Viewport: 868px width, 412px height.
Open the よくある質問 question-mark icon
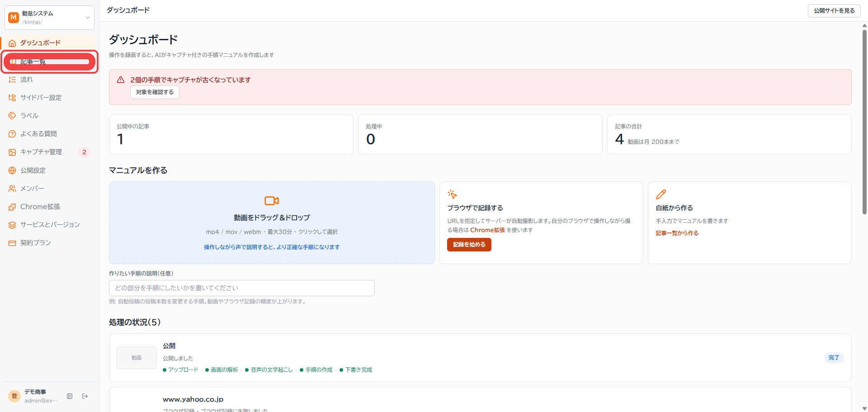click(x=12, y=134)
